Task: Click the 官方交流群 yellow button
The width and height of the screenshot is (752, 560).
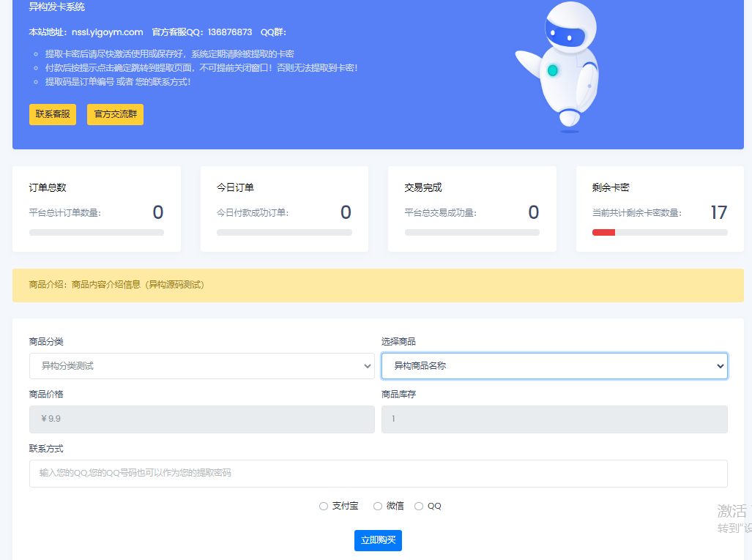Action: coord(115,114)
